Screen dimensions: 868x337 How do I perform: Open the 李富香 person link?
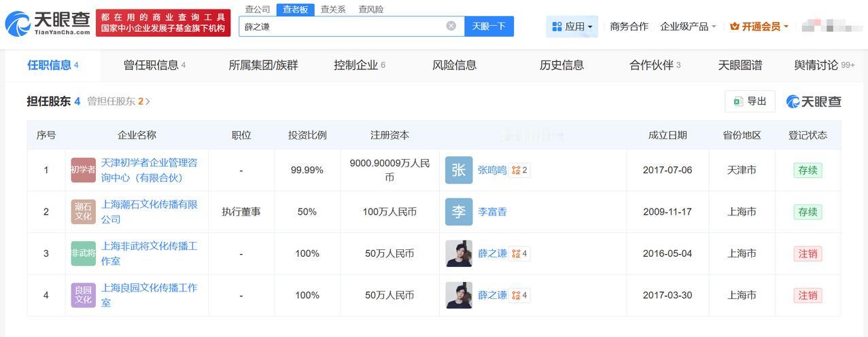[x=492, y=212]
